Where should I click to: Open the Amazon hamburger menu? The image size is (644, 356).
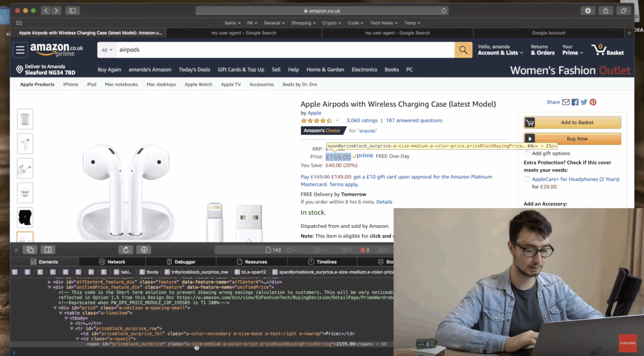coord(20,50)
